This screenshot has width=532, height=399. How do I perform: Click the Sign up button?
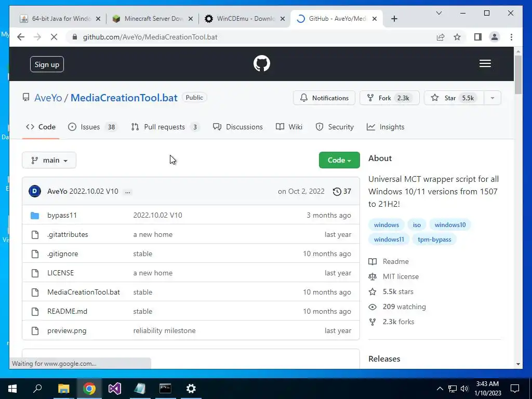[x=47, y=64]
